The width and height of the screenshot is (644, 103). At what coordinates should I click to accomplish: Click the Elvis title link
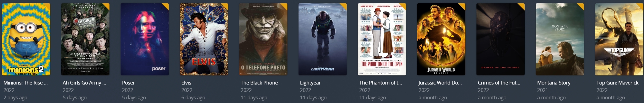(186, 83)
